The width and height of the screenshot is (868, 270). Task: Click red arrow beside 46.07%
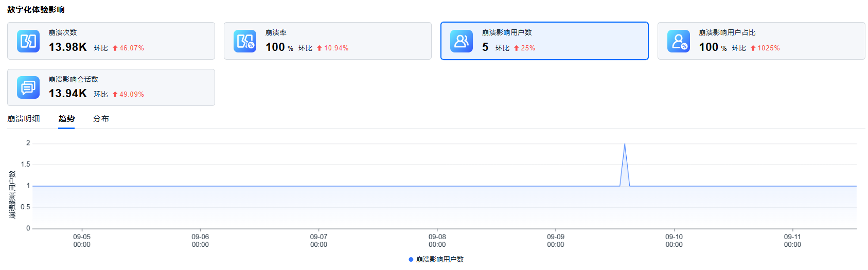[x=115, y=48]
